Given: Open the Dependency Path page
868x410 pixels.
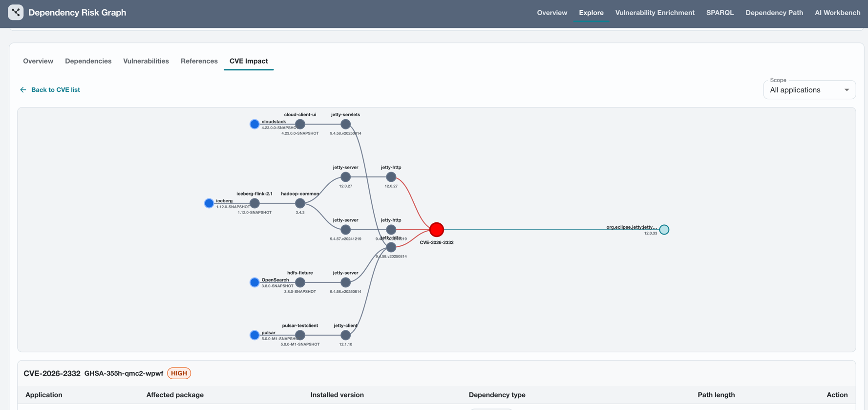Looking at the screenshot, I should pos(774,13).
